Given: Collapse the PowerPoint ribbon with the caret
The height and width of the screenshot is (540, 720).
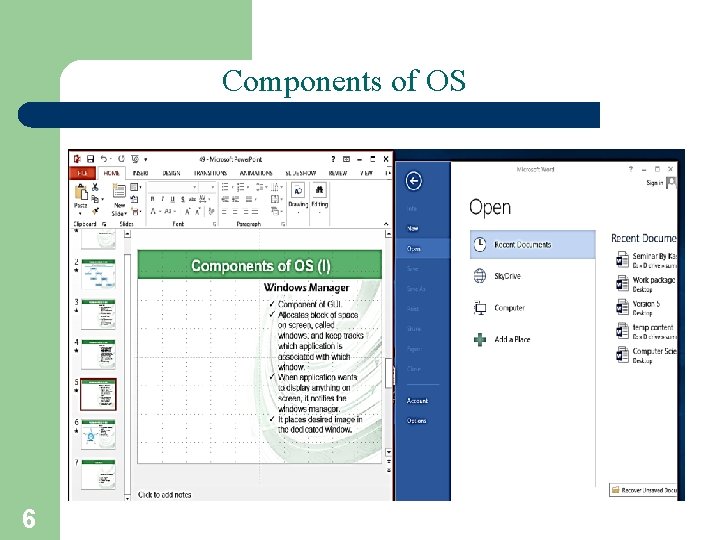Looking at the screenshot, I should tap(386, 224).
